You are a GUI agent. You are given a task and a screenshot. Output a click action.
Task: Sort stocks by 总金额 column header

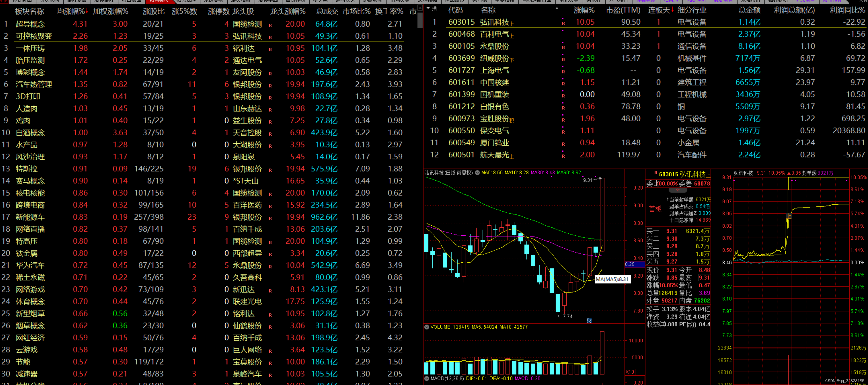tap(749, 10)
